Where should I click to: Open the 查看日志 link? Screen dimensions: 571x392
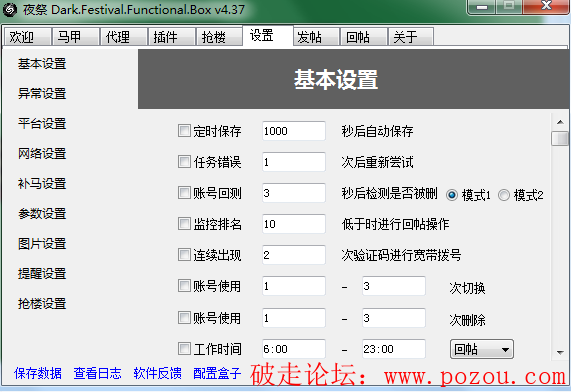(x=97, y=373)
